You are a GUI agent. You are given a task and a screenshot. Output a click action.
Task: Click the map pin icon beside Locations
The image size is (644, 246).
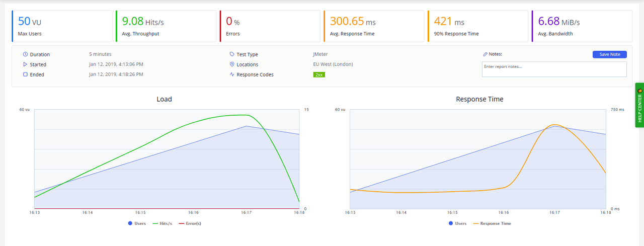[x=232, y=64]
